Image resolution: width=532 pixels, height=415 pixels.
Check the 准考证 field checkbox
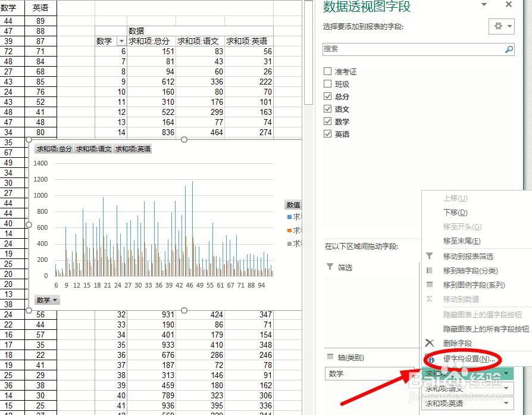(x=327, y=71)
